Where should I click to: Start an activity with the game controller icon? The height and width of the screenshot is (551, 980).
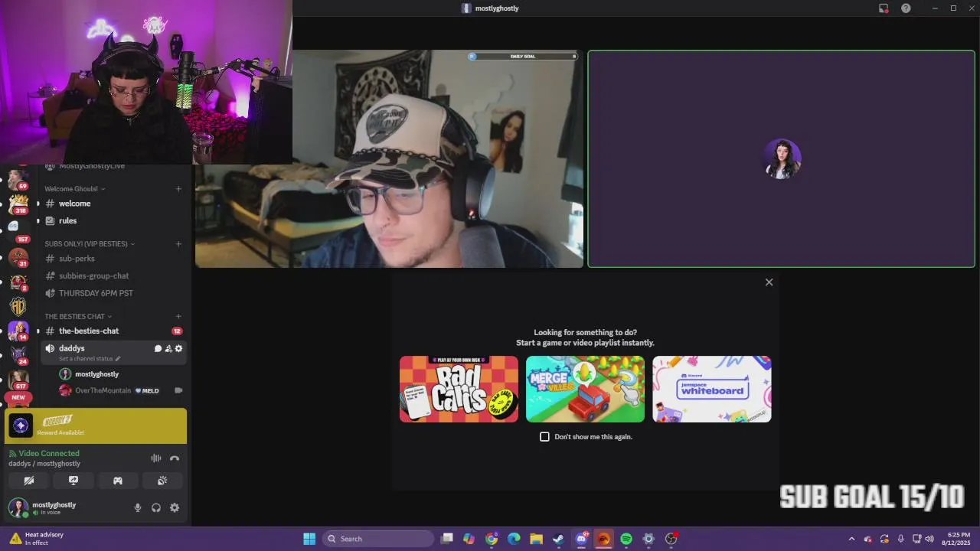[118, 481]
